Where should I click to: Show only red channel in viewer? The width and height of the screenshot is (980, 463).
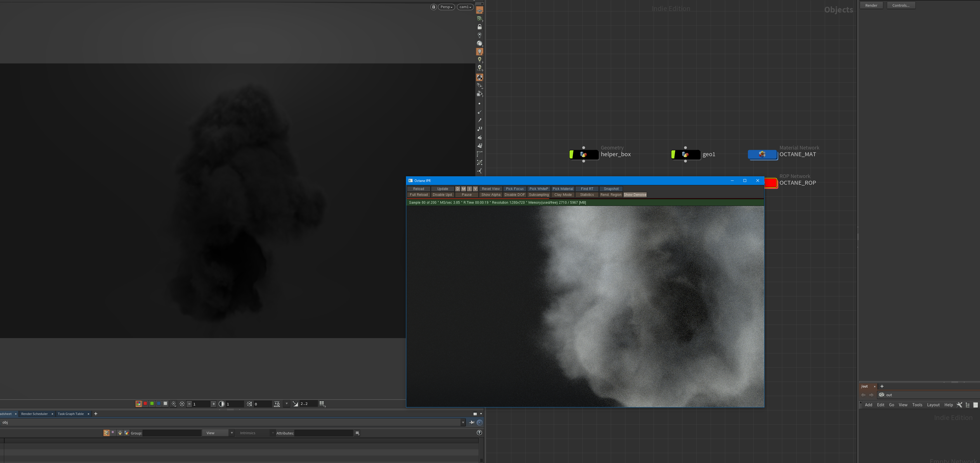145,404
